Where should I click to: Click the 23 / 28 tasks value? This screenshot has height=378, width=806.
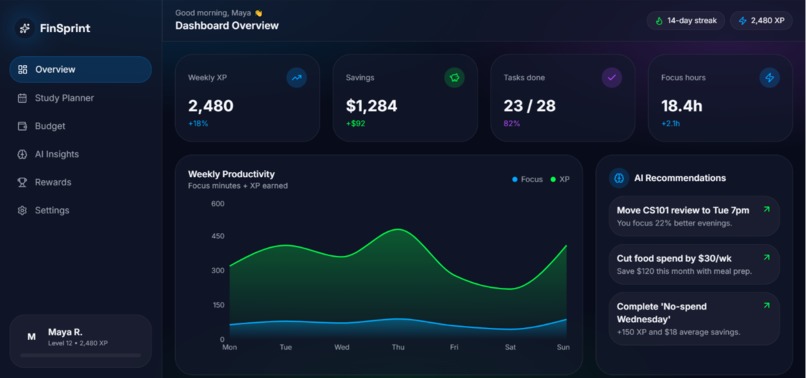529,106
